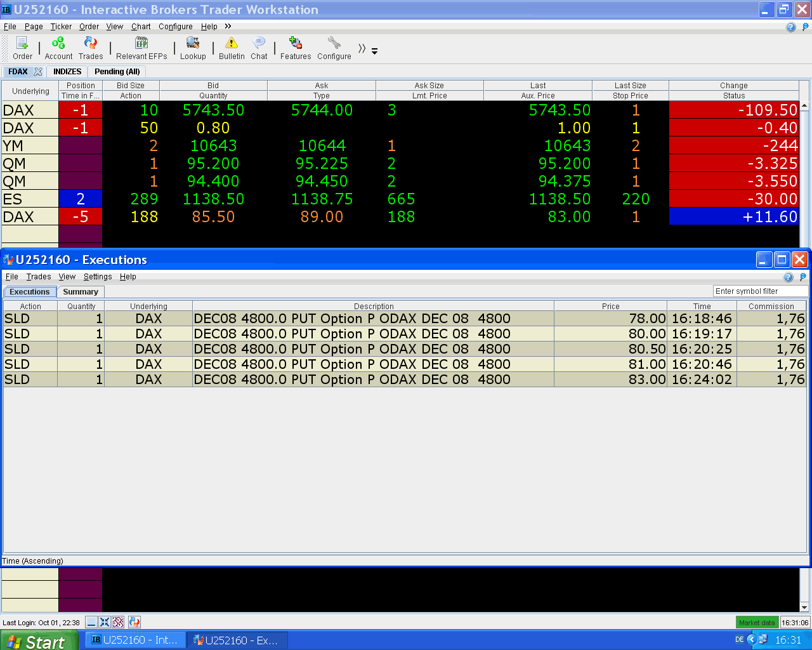Click the trades arrows icon in status bar
Screen dimensions: 812x650
tap(134, 622)
